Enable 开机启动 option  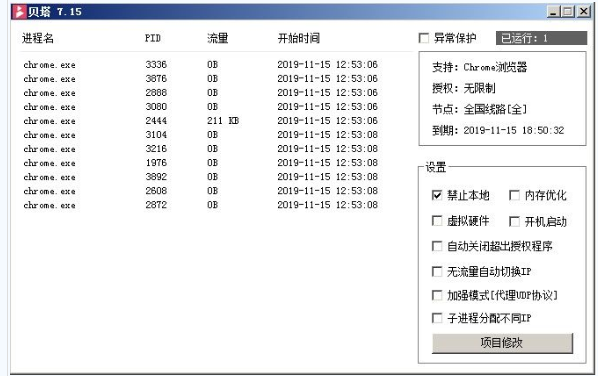pos(514,221)
